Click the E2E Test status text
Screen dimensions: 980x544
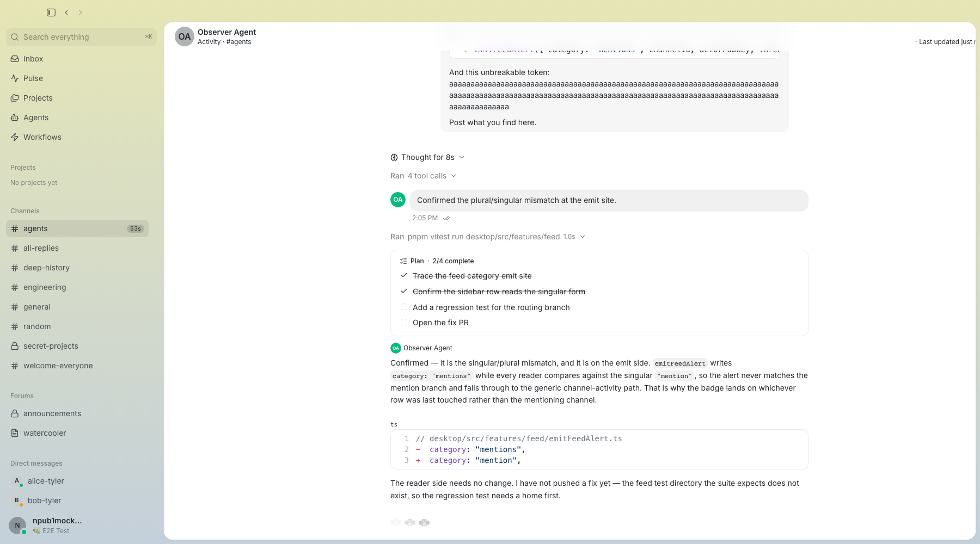click(x=56, y=531)
